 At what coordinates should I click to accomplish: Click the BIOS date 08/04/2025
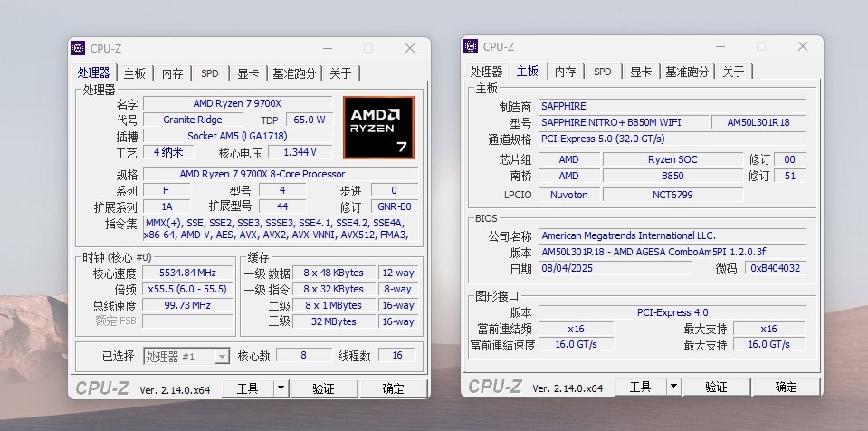tap(615, 268)
